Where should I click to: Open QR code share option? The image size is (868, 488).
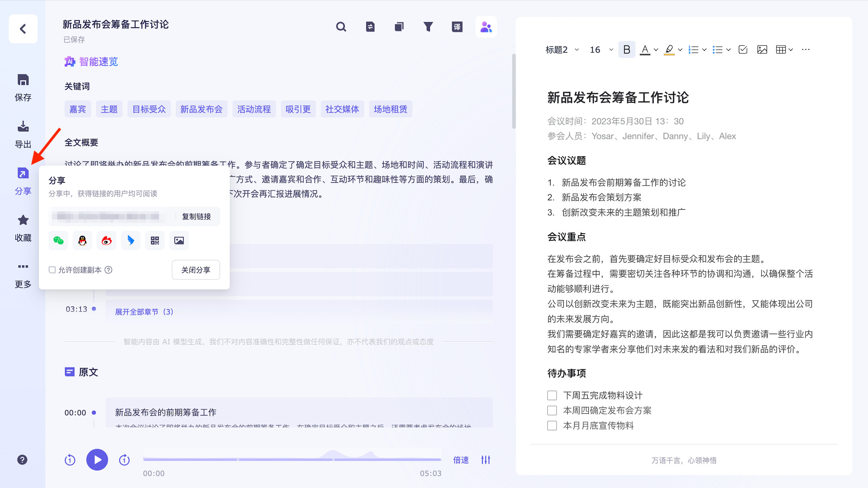(155, 240)
